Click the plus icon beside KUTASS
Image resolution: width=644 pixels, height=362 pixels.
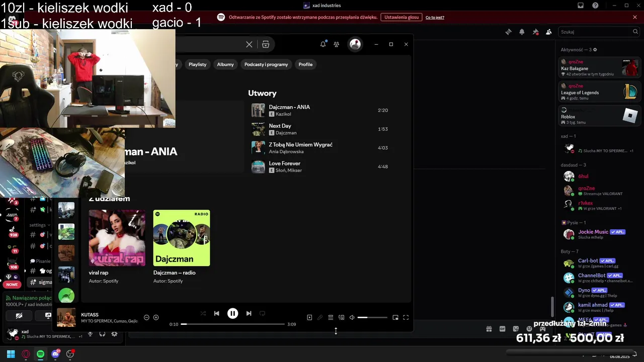(156, 317)
